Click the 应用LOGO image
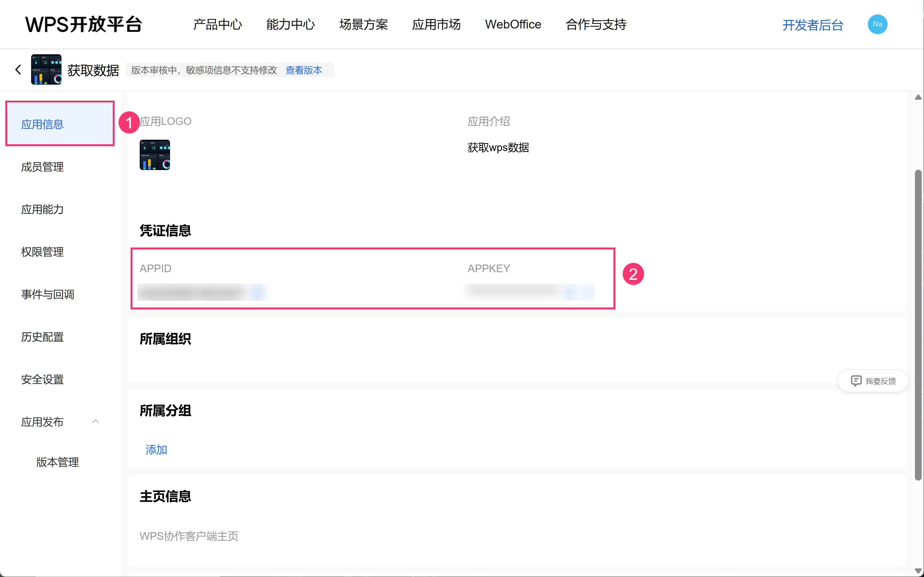The width and height of the screenshot is (924, 577). [155, 154]
